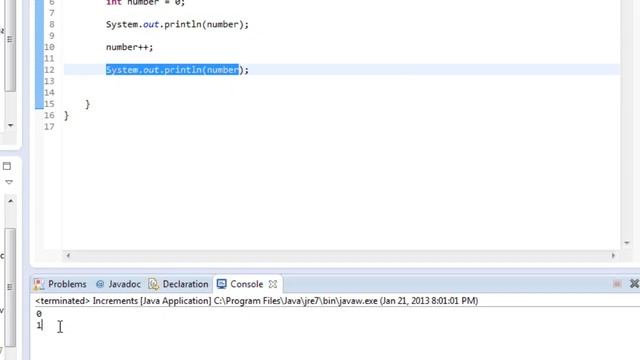Click the Declaration tab icon
Viewport: 640px width, 360px height.
[x=153, y=284]
